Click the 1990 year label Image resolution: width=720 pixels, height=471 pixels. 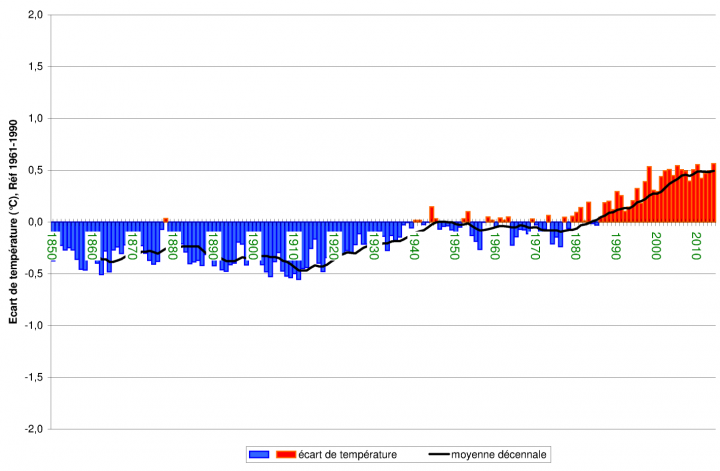(615, 245)
